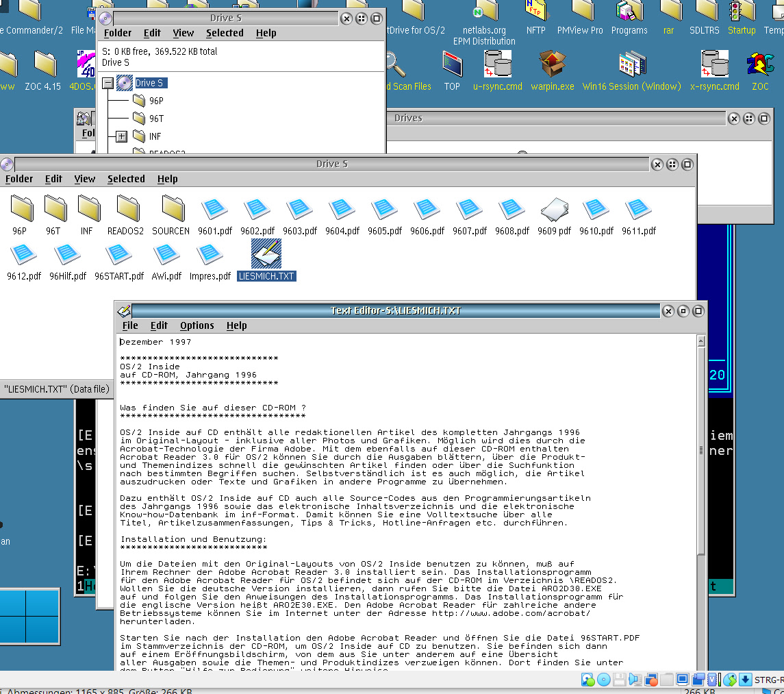The width and height of the screenshot is (784, 694).
Task: Select the 9602.pdf document icon
Action: (257, 208)
